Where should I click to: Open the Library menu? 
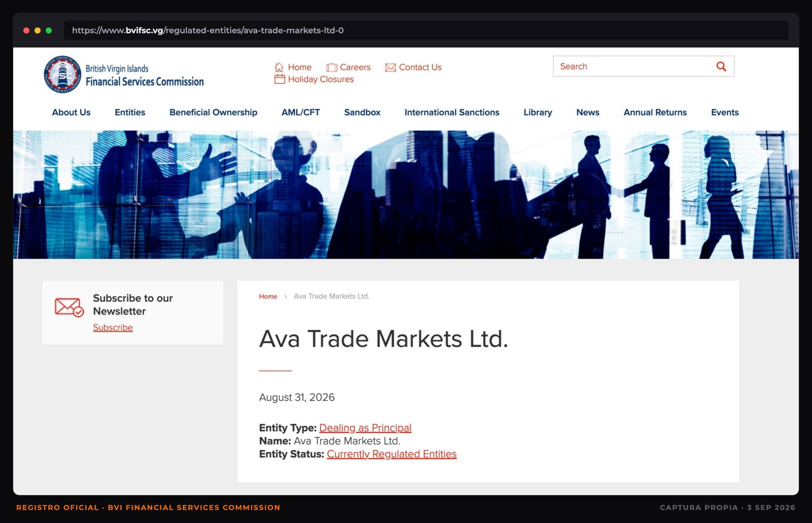pyautogui.click(x=537, y=112)
